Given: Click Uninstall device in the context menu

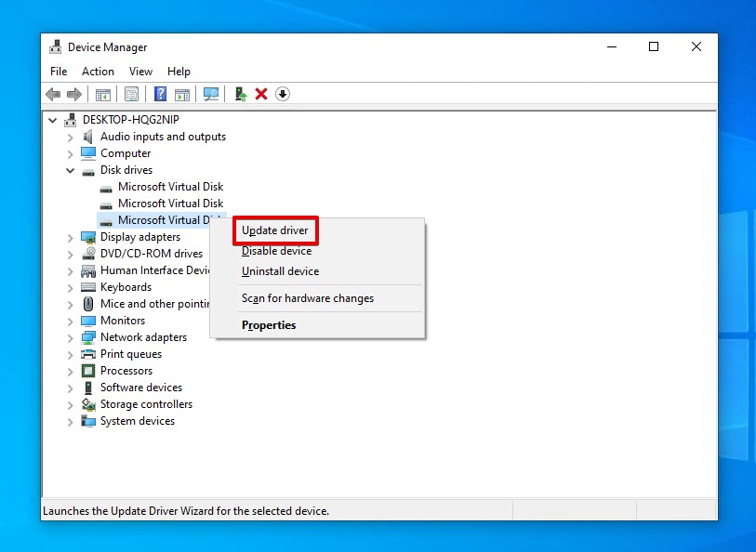Looking at the screenshot, I should pos(280,271).
